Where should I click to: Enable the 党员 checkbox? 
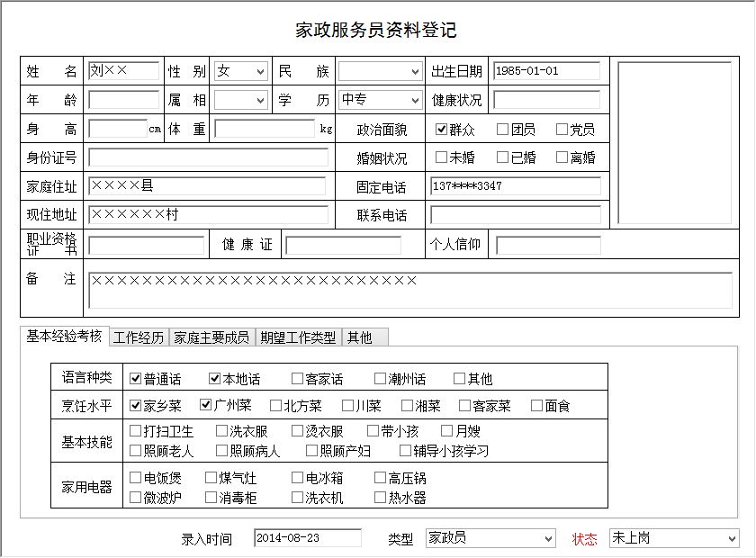[x=562, y=130]
